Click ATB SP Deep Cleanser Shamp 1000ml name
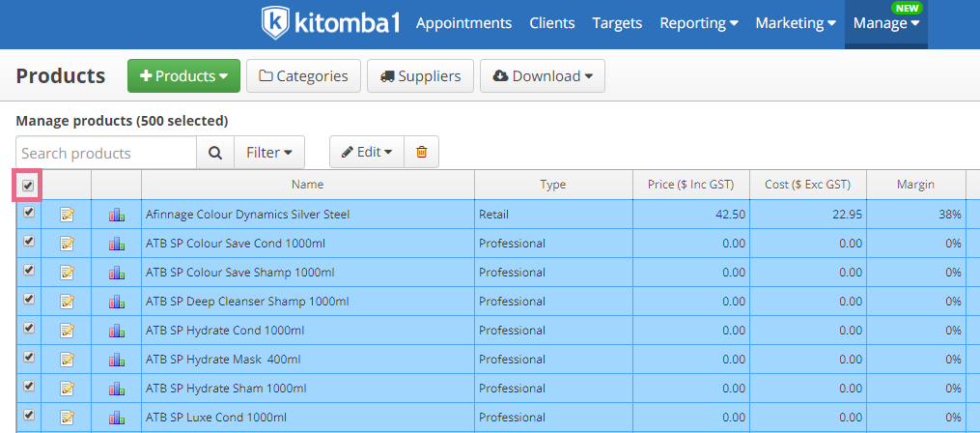Viewport: 980px width, 433px height. click(247, 302)
